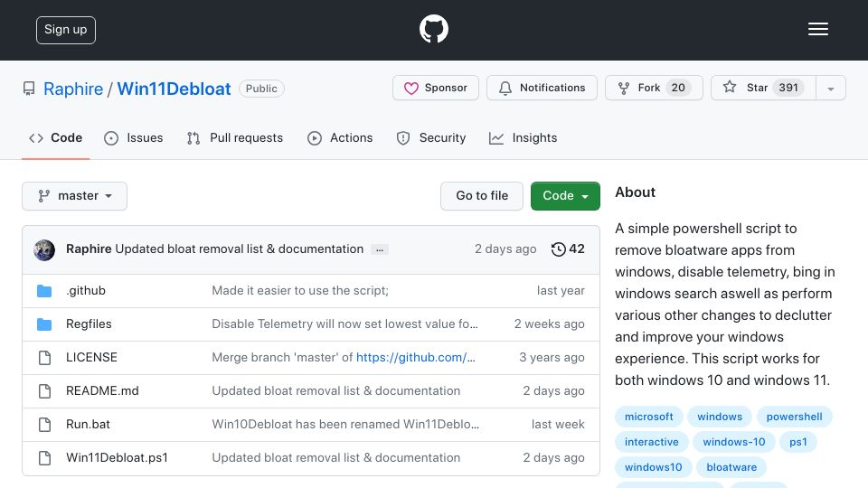Click the Win11Debloat.ps1 file icon
The image size is (868, 488).
(x=44, y=458)
